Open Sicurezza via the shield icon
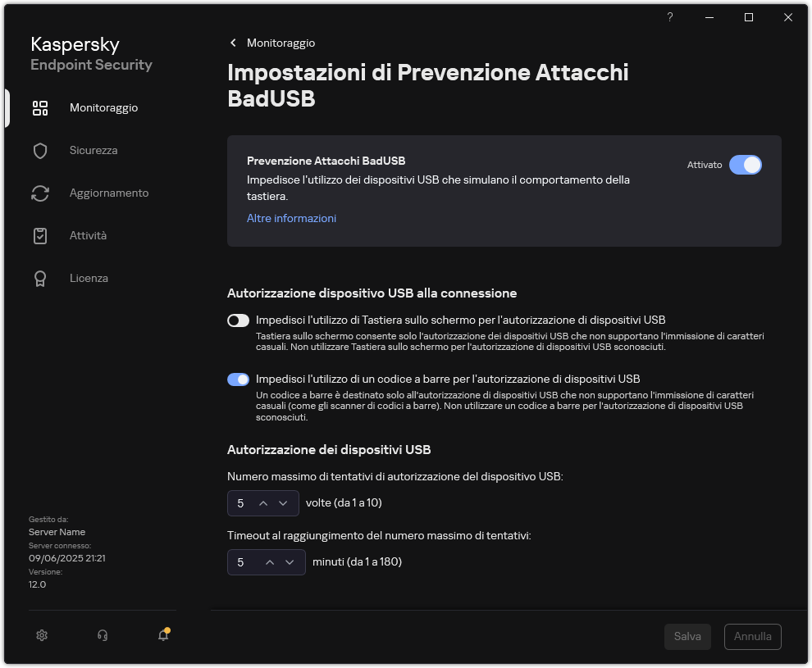 click(40, 150)
